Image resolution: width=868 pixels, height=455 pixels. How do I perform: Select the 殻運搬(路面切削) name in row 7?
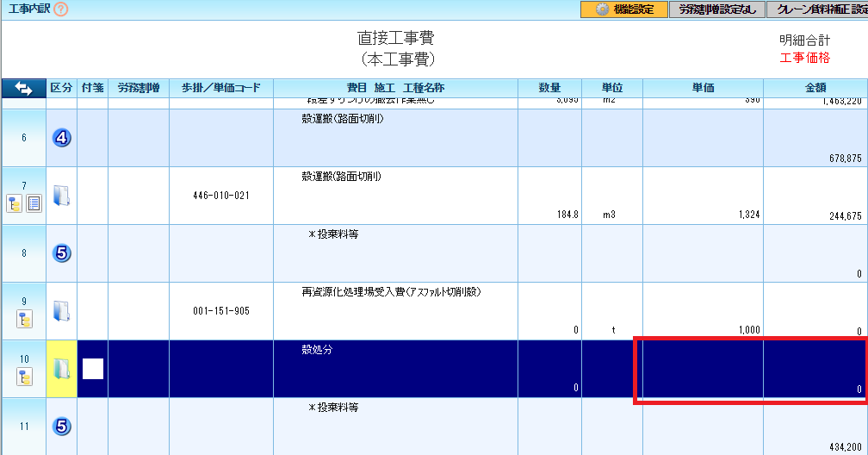pyautogui.click(x=342, y=177)
